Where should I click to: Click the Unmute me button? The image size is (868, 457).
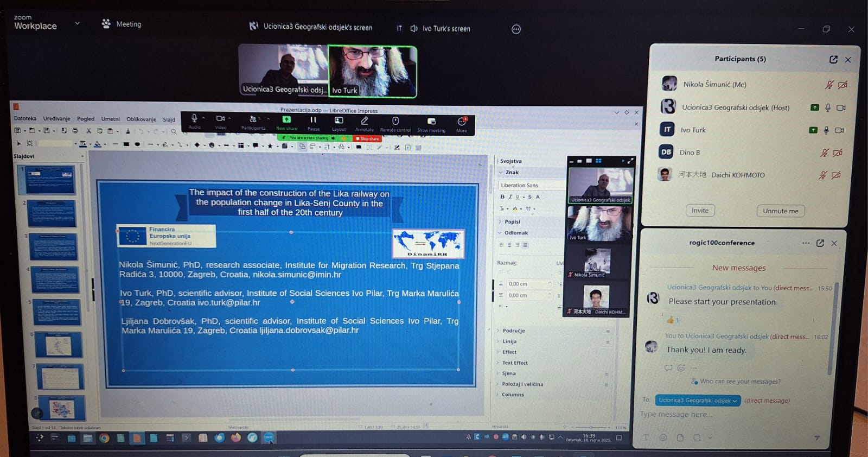(780, 211)
